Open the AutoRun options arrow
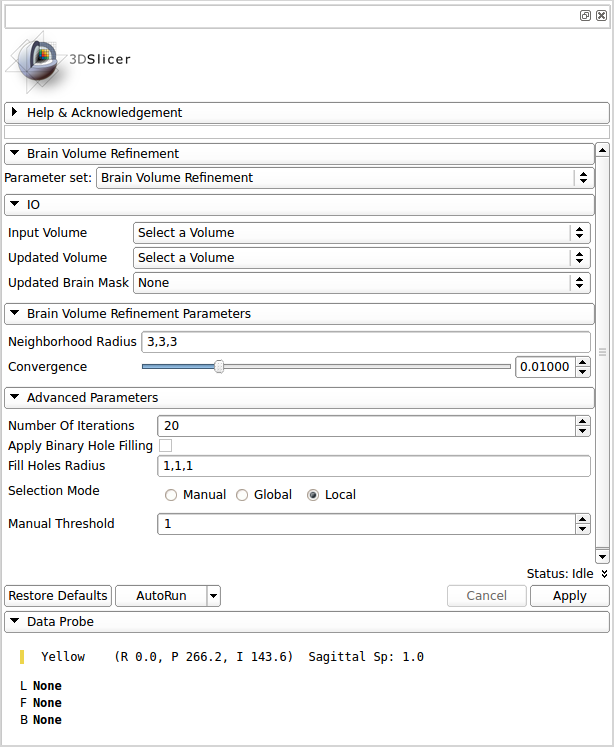614x747 pixels. click(213, 596)
